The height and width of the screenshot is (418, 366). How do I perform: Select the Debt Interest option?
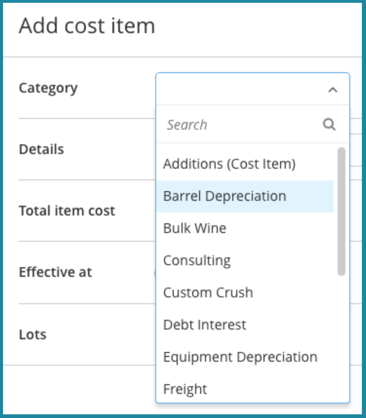(x=245, y=324)
